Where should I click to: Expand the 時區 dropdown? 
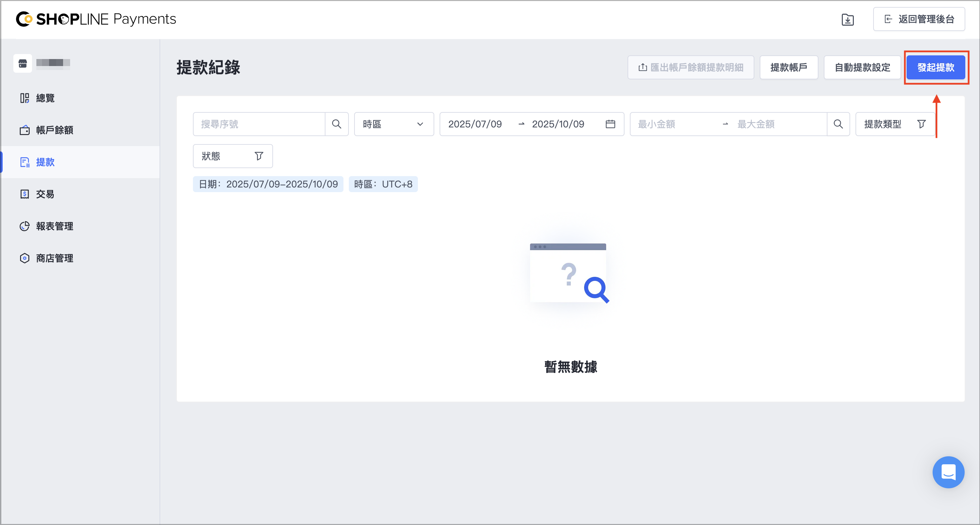coord(394,124)
